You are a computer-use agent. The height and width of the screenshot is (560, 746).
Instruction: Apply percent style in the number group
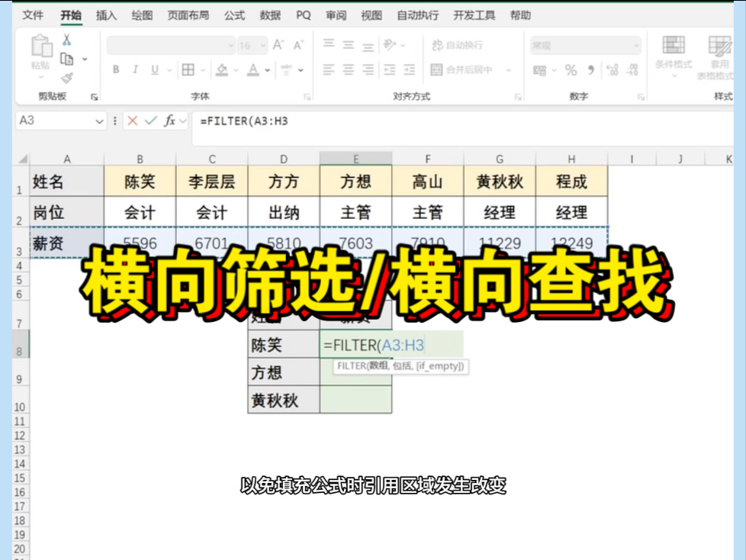(x=569, y=70)
